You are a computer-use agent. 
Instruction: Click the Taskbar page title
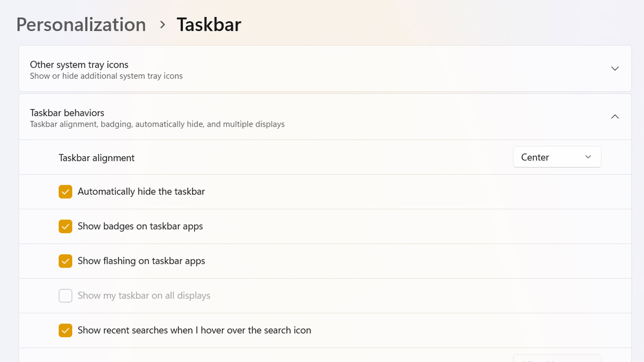[x=209, y=25]
